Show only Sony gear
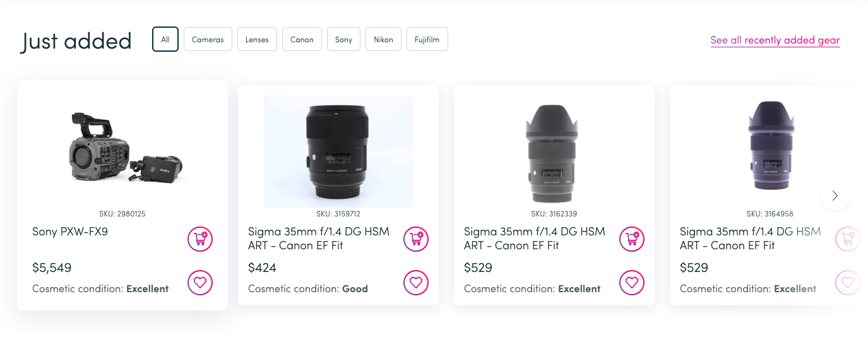868x354 pixels. click(x=343, y=39)
